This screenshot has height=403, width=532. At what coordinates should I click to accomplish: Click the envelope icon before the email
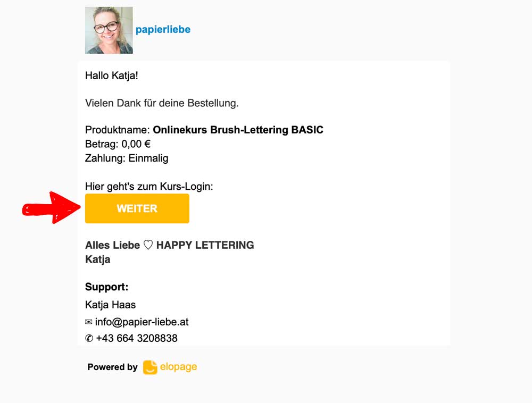tap(88, 322)
